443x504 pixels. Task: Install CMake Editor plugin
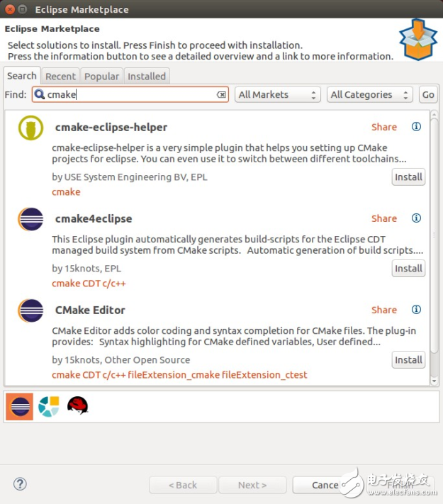(408, 360)
